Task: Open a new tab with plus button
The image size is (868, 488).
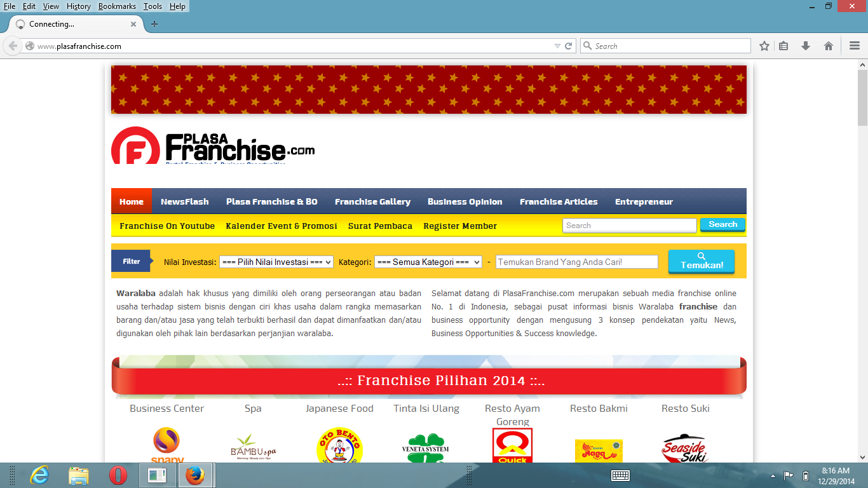Action: (154, 24)
